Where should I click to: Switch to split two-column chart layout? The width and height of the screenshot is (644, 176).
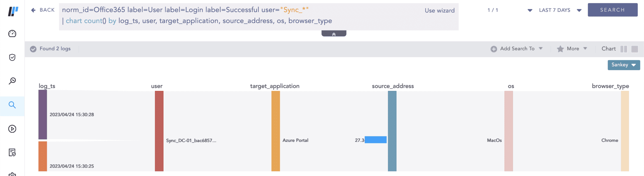[624, 49]
